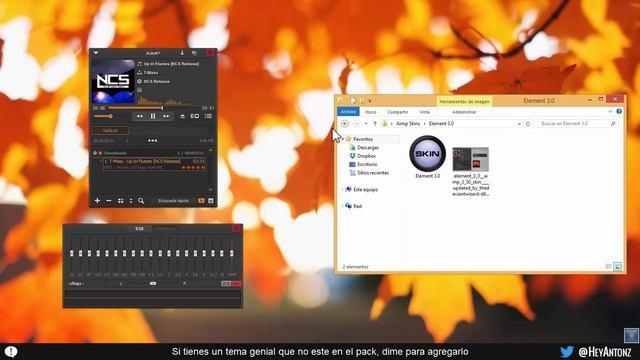
Task: Open the playlist misc options dots icon
Action: 131,201
